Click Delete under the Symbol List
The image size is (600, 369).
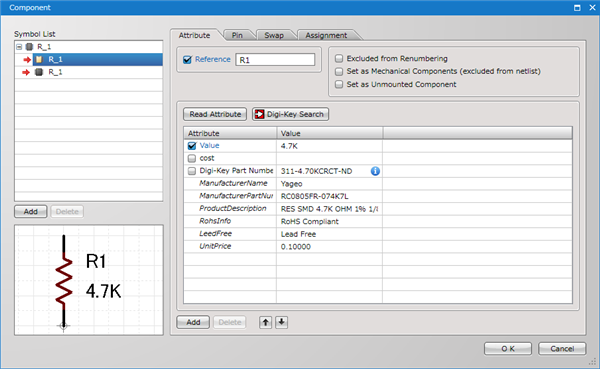click(67, 212)
